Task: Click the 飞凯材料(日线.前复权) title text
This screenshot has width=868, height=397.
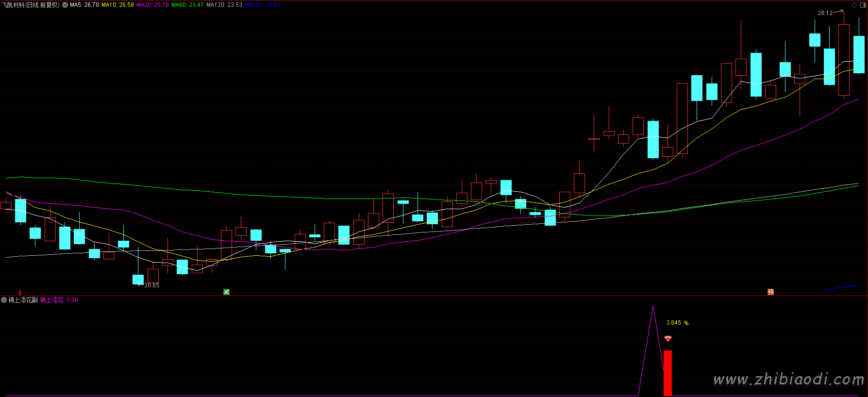Action: pyautogui.click(x=31, y=5)
